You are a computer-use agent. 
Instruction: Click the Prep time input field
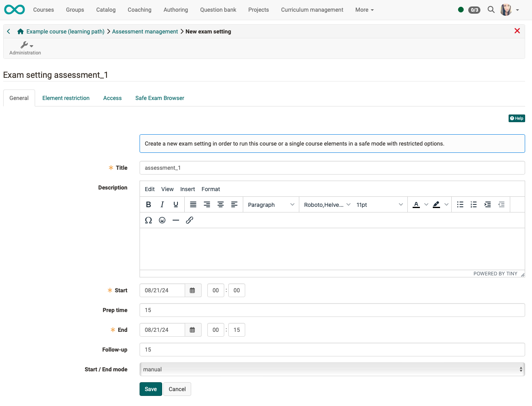coord(332,310)
